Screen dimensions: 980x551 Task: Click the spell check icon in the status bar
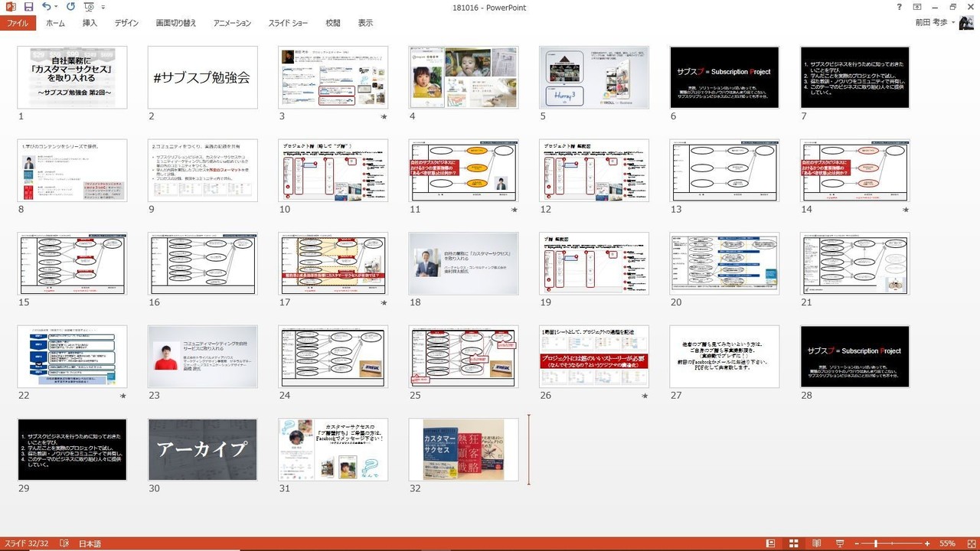tap(64, 543)
